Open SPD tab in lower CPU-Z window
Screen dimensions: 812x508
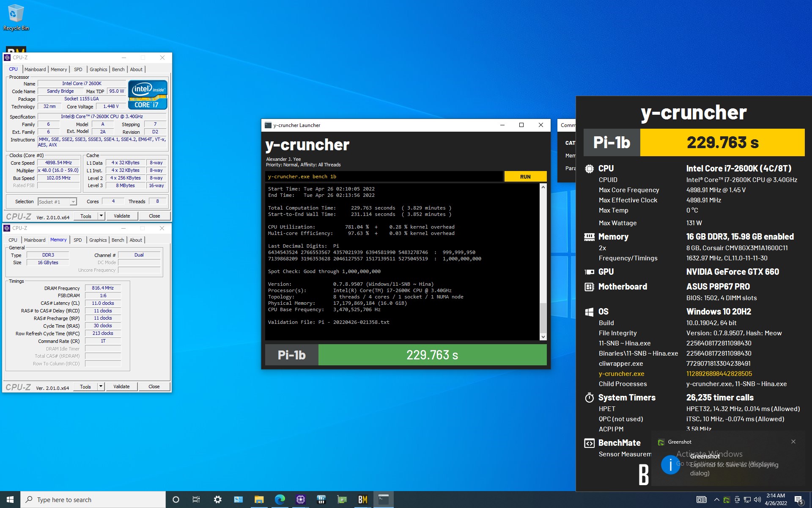[x=78, y=240]
